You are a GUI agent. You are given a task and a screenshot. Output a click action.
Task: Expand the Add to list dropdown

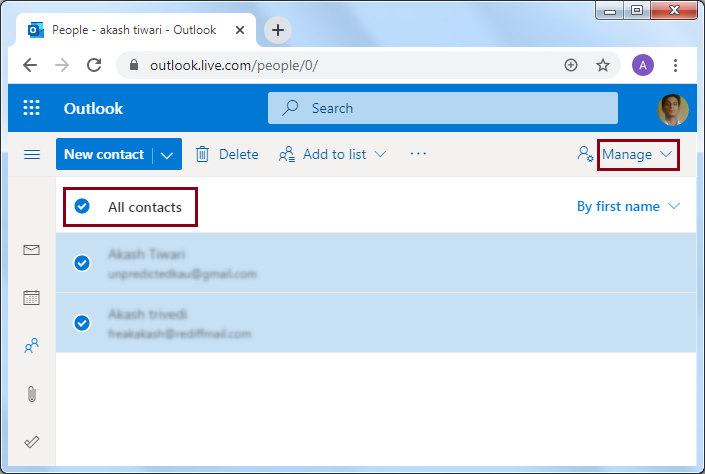pos(380,154)
